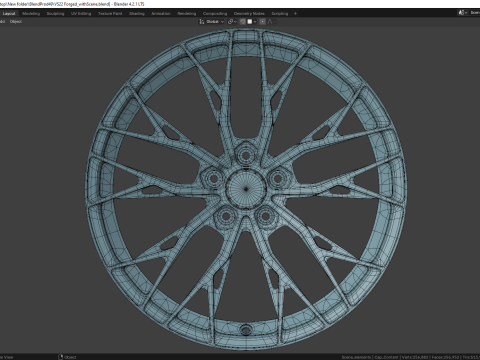Image resolution: width=480 pixels, height=360 pixels.
Task: Switch to the Layout workspace tab
Action: 9,14
